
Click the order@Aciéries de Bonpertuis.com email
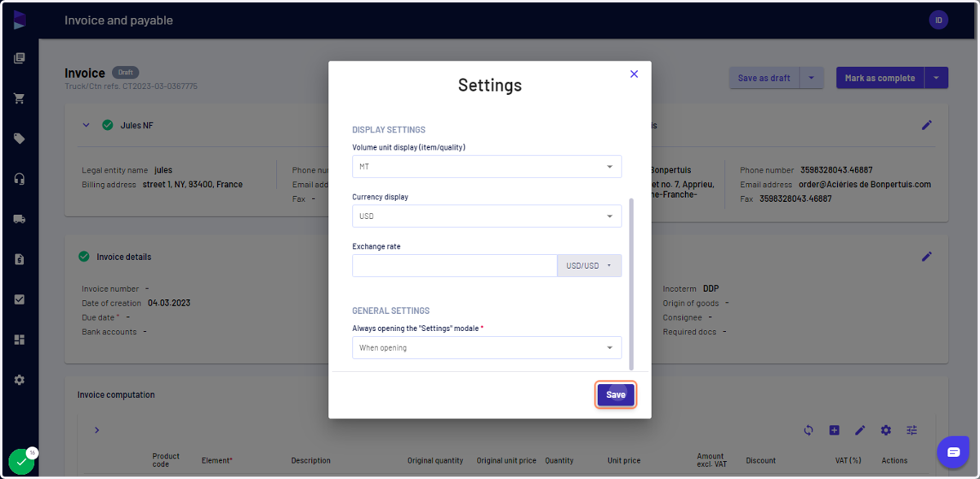865,185
